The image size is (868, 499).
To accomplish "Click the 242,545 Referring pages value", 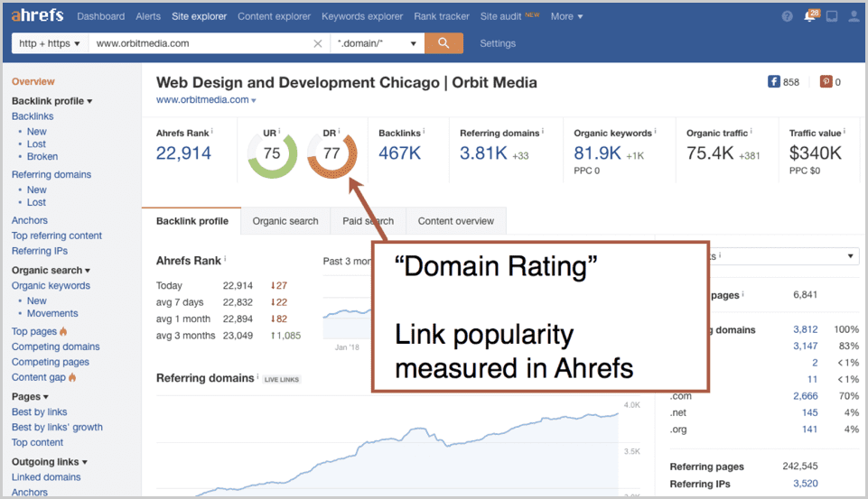I will (800, 467).
